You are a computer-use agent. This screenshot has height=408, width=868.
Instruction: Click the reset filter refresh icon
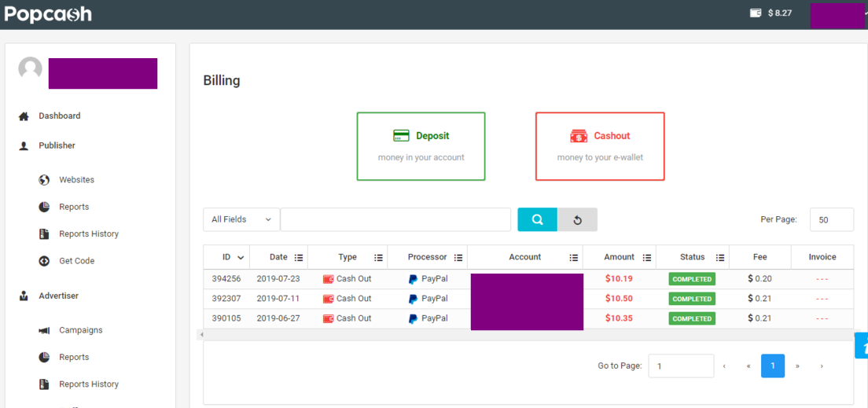pyautogui.click(x=577, y=220)
